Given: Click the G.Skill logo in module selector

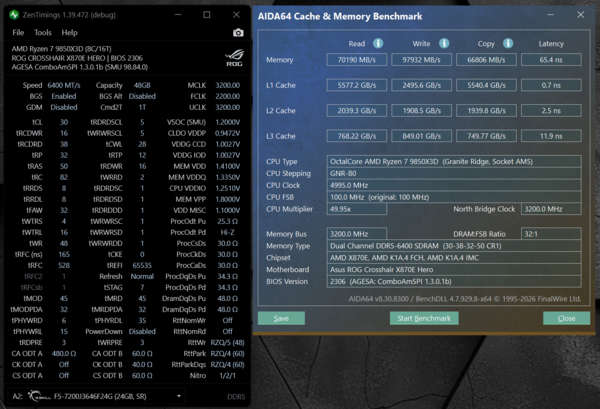Looking at the screenshot, I should point(39,396).
